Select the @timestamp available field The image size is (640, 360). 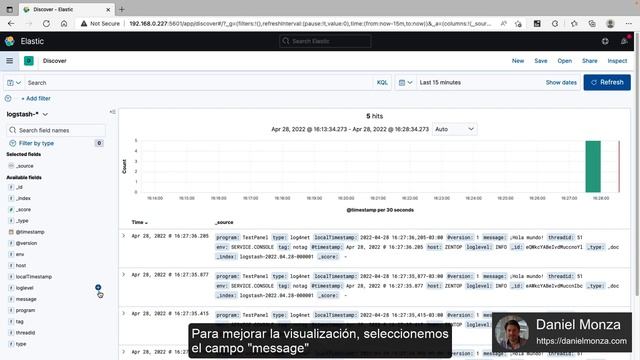(30, 232)
